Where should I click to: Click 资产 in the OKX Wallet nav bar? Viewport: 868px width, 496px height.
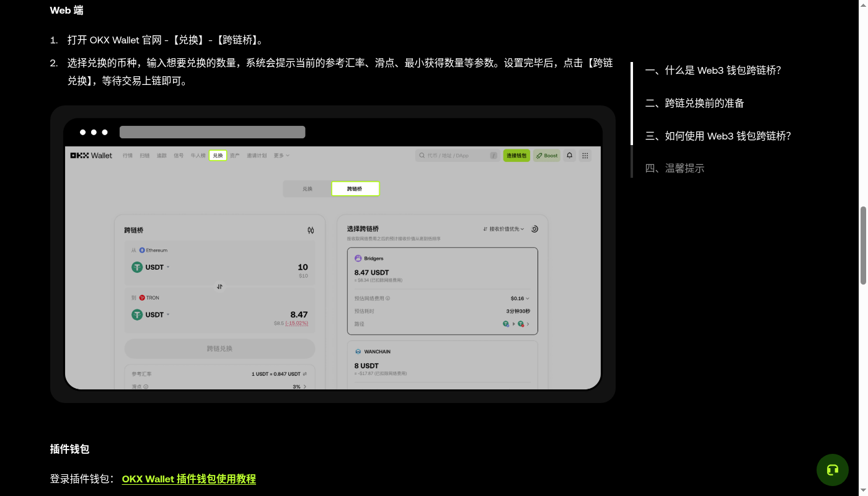click(235, 156)
